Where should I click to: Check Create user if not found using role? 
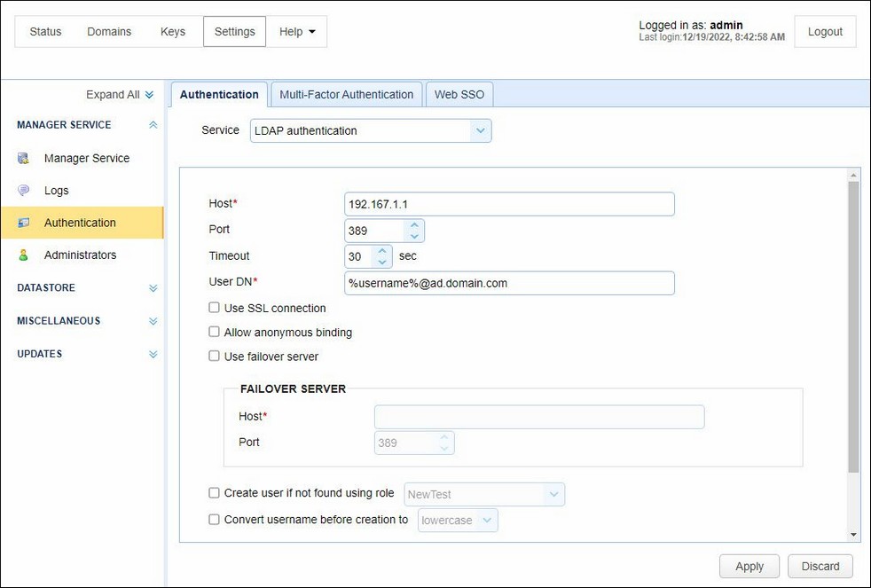[x=214, y=492]
